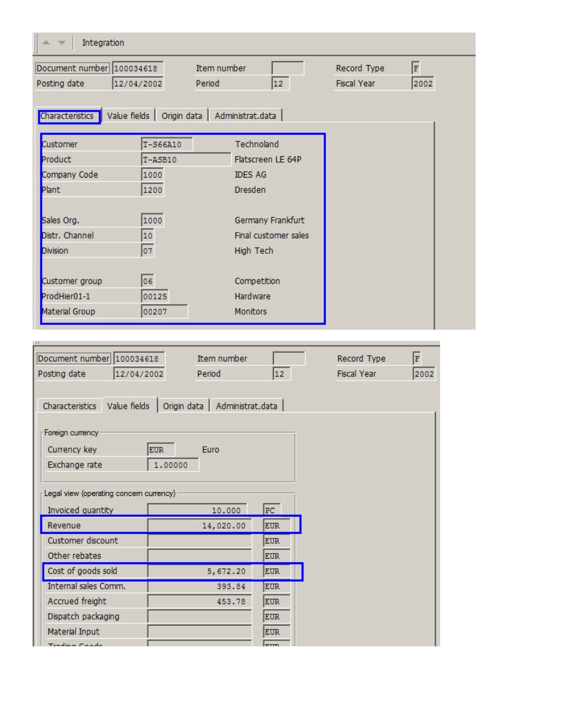The width and height of the screenshot is (562, 728).
Task: Select the Cost of goods sold value field
Action: coord(200,571)
